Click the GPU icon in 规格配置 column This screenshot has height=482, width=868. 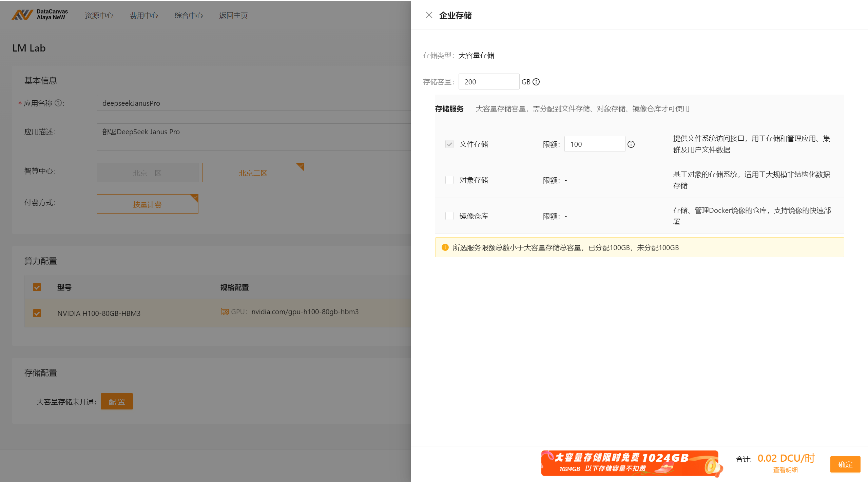click(x=225, y=312)
